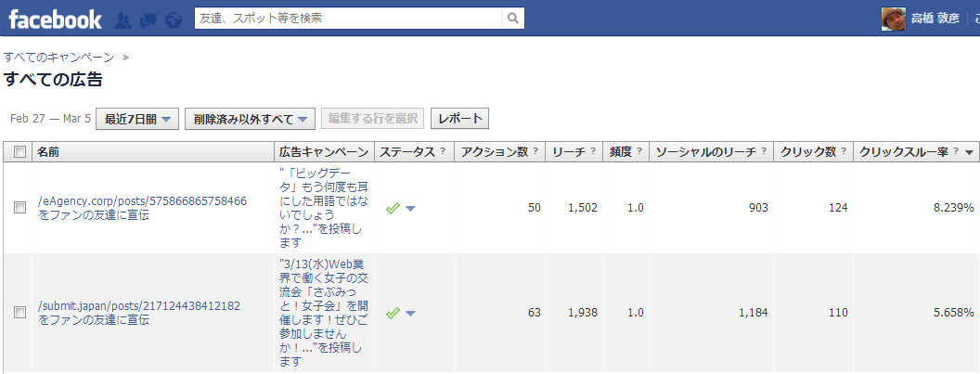Open the 最近7日間 date range dropdown
Viewport: 980px width, 374px height.
pyautogui.click(x=137, y=119)
